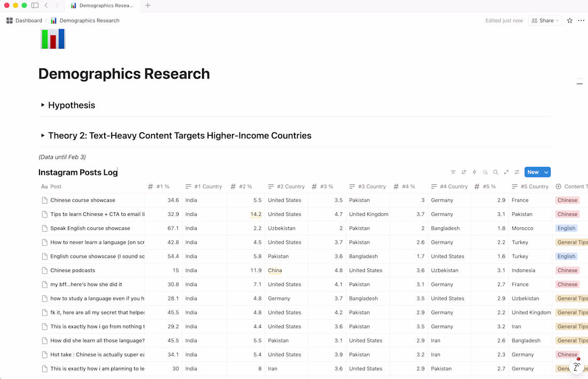The width and height of the screenshot is (588, 379).
Task: Click the Chinese tag in Chinese course showcase row
Action: 567,200
